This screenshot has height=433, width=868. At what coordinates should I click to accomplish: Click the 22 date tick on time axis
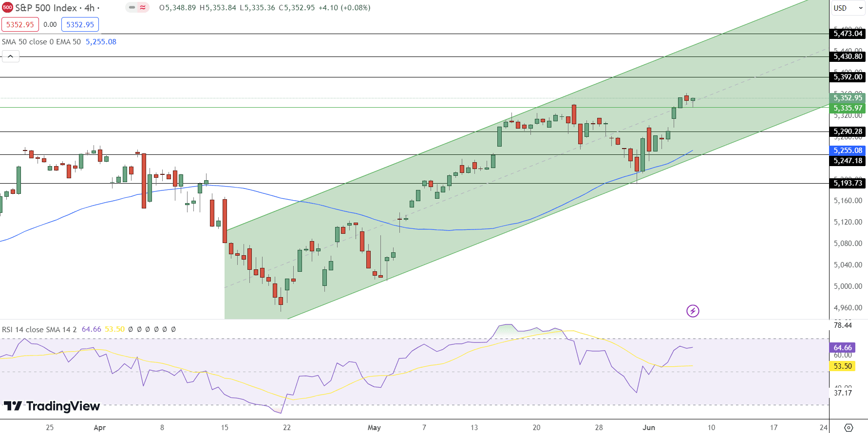(287, 428)
